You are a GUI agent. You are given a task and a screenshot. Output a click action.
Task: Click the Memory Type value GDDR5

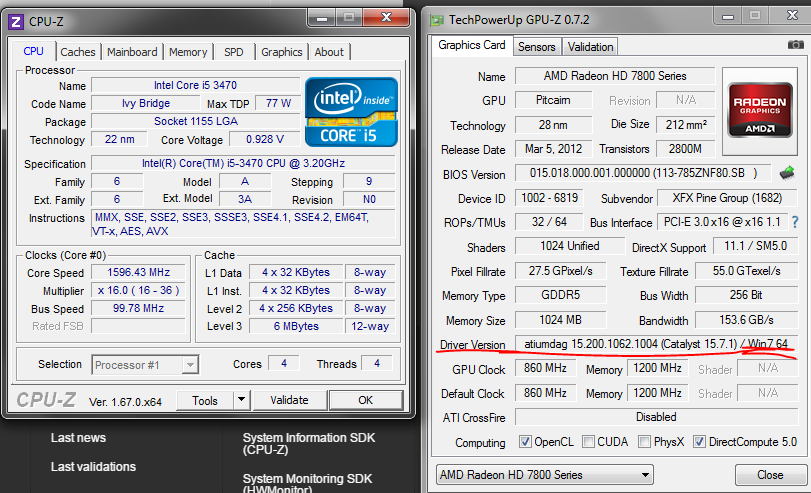(560, 295)
